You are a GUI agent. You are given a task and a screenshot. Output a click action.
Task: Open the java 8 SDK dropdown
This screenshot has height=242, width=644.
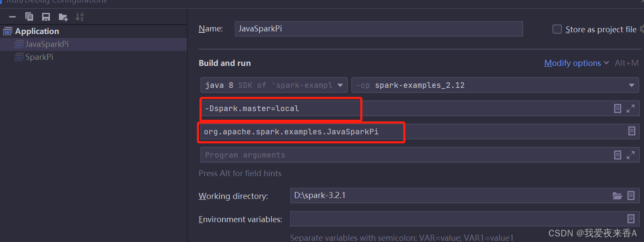pos(274,85)
